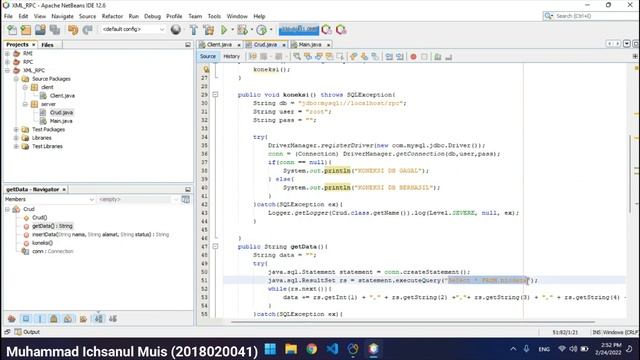Toggle Show Inner Classes filter in Navigator
The height and width of the screenshot is (360, 640).
click(x=68, y=319)
